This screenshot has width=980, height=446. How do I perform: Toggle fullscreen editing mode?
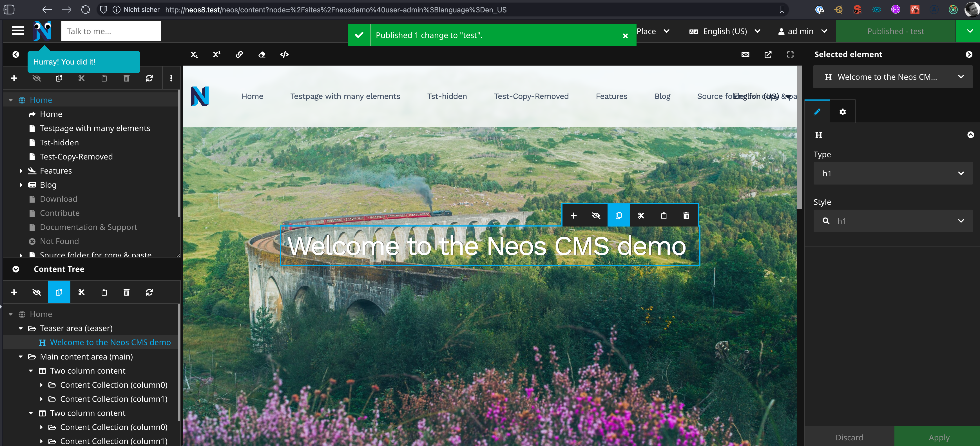tap(790, 54)
